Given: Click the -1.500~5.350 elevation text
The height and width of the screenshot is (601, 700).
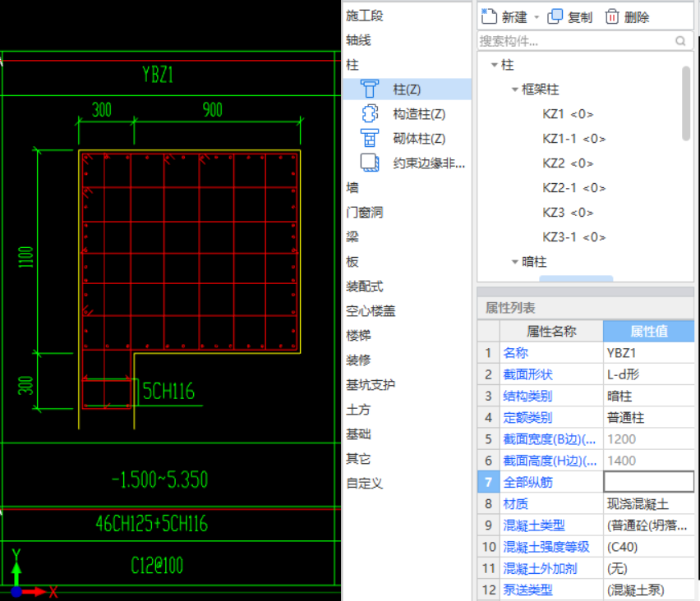Looking at the screenshot, I should [159, 479].
